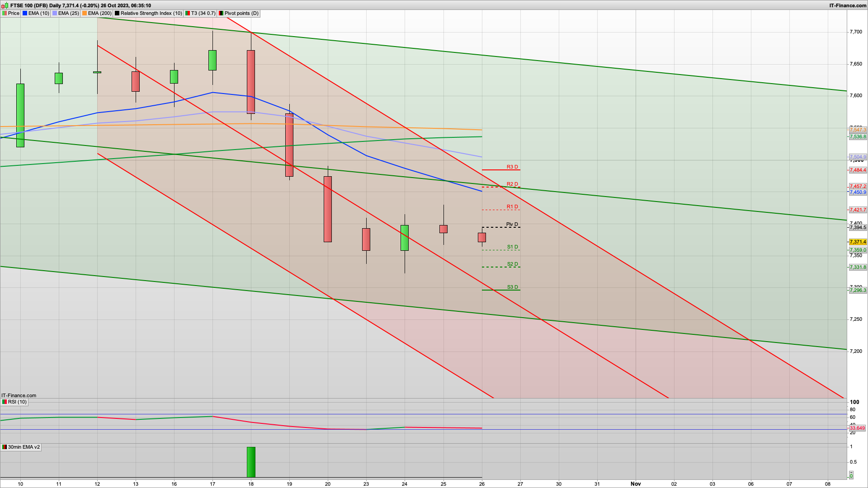The width and height of the screenshot is (868, 488).
Task: Click the green 7,331.8 S2 price tag
Action: coord(858,267)
